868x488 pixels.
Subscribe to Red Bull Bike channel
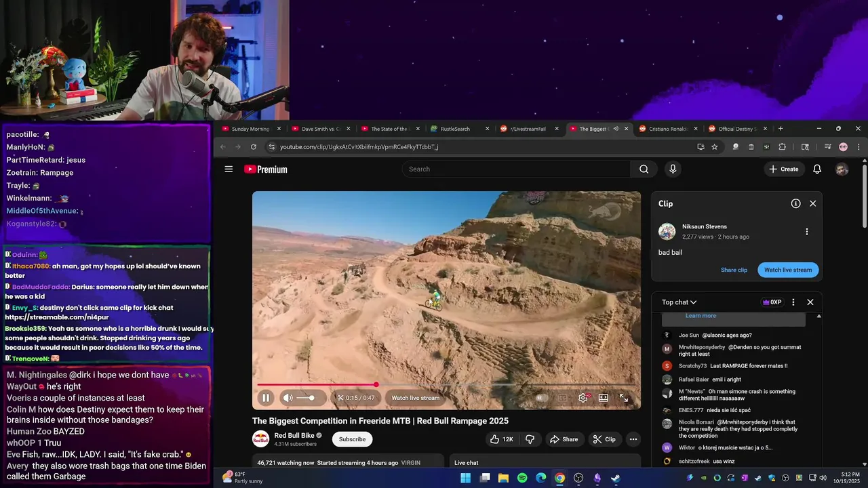[352, 439]
